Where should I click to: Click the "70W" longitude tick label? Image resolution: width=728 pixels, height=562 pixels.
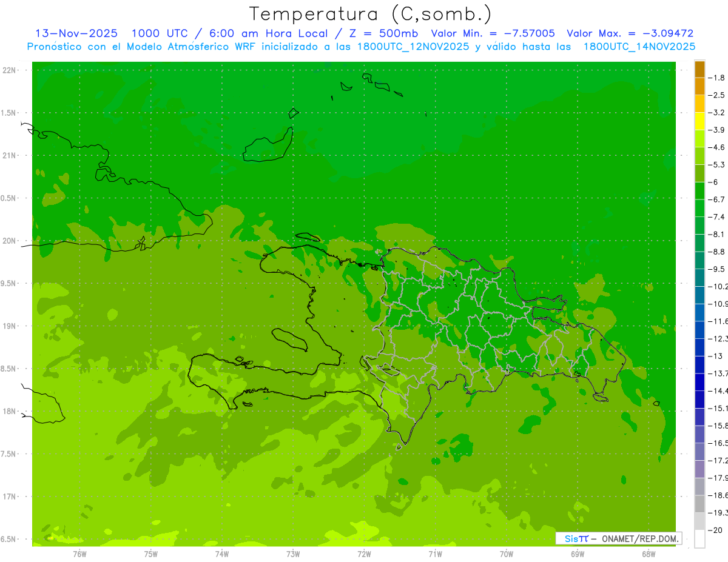tap(507, 554)
